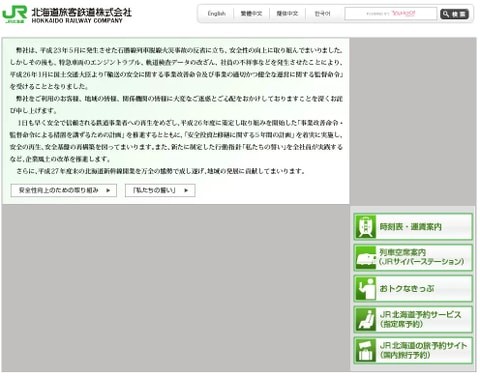The width and height of the screenshot is (480, 377).
Task: Focus the Yahoo site search field
Action: tap(391, 14)
